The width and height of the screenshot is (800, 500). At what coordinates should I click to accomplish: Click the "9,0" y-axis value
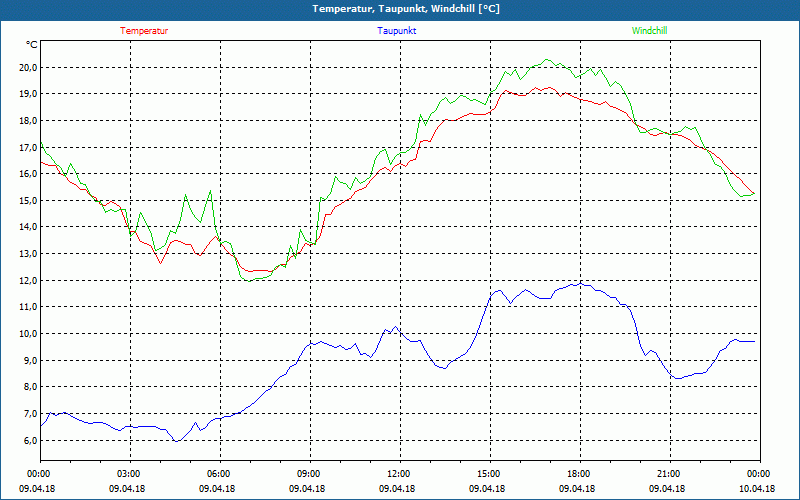[30, 361]
